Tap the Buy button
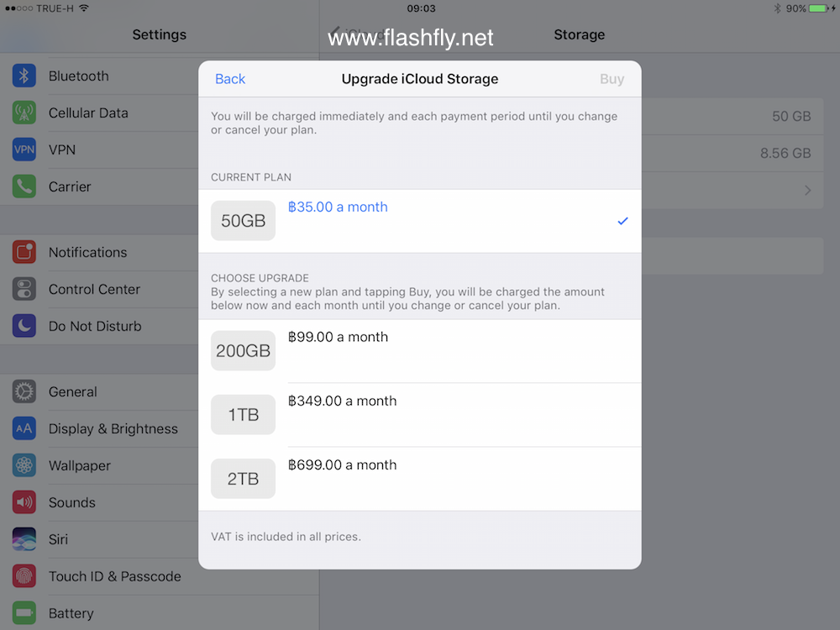840x630 pixels. click(x=612, y=79)
